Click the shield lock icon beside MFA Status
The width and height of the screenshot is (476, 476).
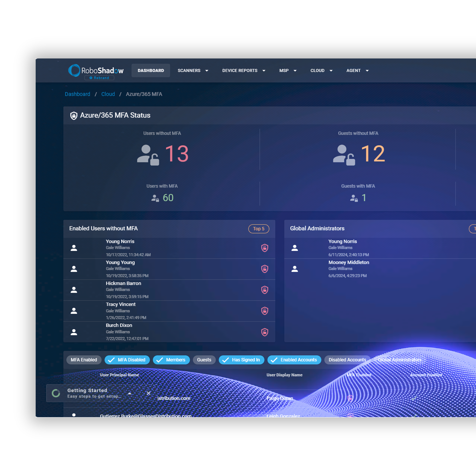click(x=74, y=116)
